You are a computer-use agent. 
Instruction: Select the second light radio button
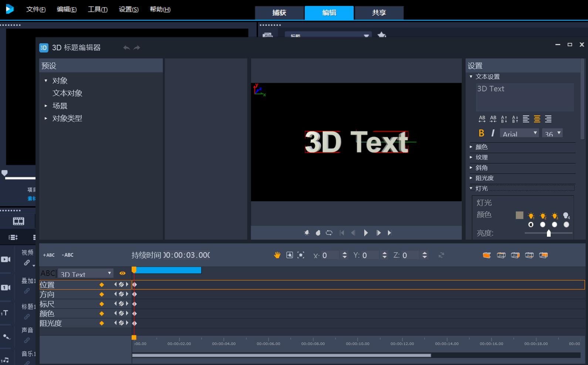[x=543, y=224]
